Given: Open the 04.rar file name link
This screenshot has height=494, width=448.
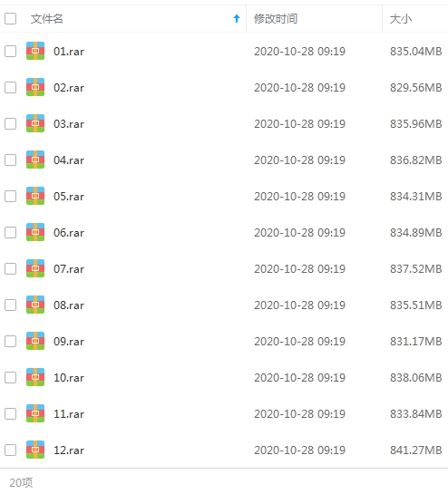Looking at the screenshot, I should [x=69, y=160].
